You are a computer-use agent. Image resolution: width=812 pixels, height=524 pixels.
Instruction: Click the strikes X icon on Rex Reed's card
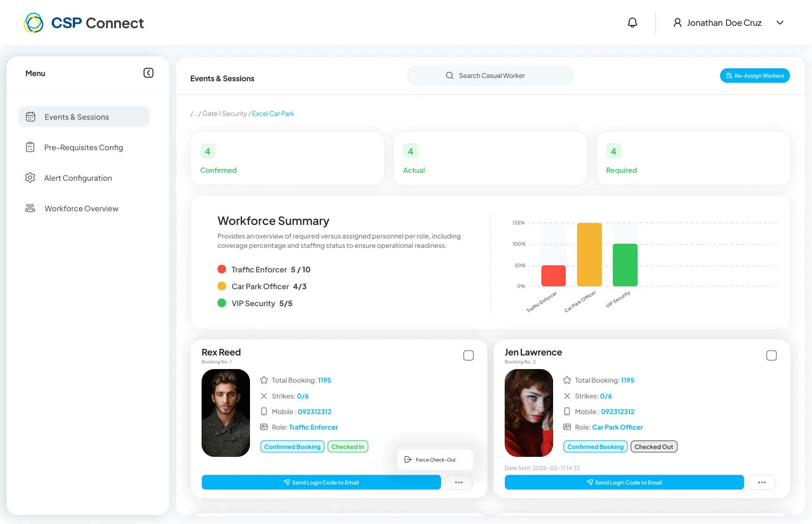264,396
